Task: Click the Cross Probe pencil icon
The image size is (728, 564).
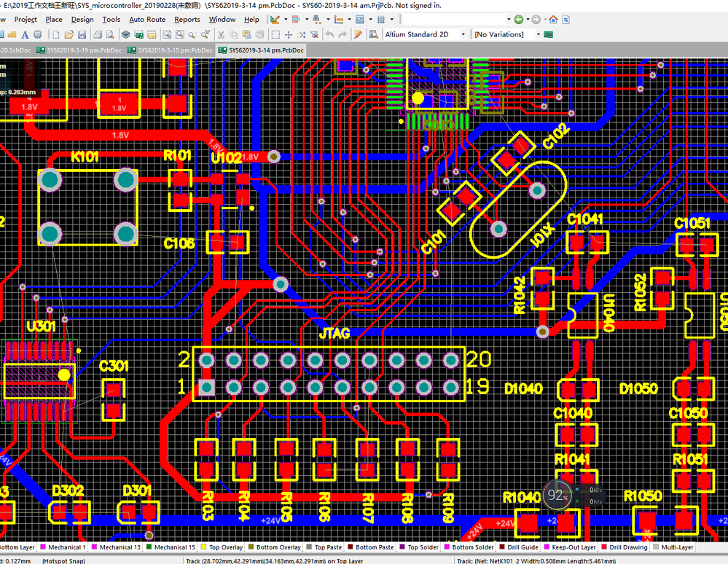Action: click(x=358, y=34)
